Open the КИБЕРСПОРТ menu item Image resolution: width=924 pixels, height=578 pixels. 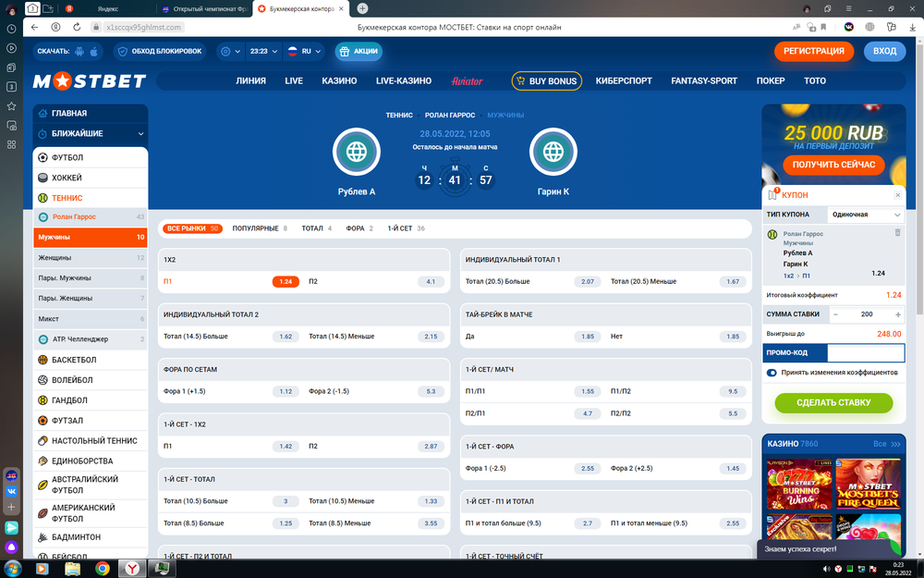point(624,80)
